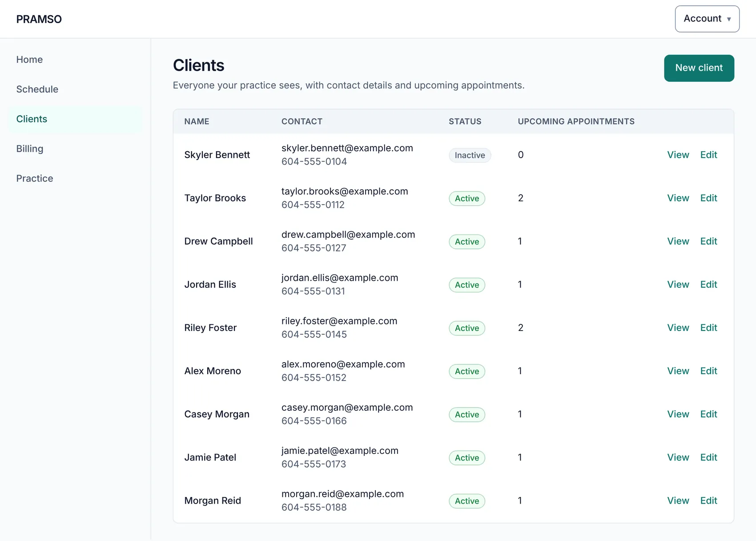Click email taylor.brooks@example.com
This screenshot has height=541, width=756.
(x=345, y=191)
